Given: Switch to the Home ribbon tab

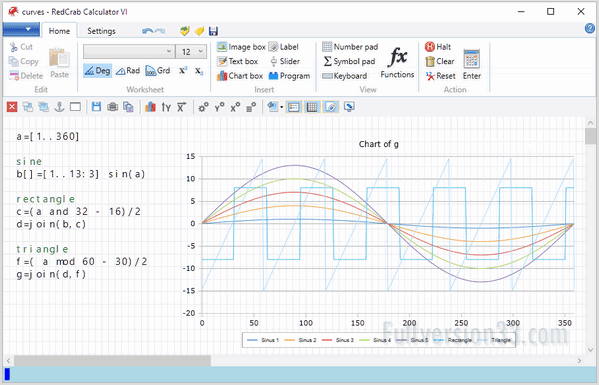Looking at the screenshot, I should pyautogui.click(x=59, y=31).
